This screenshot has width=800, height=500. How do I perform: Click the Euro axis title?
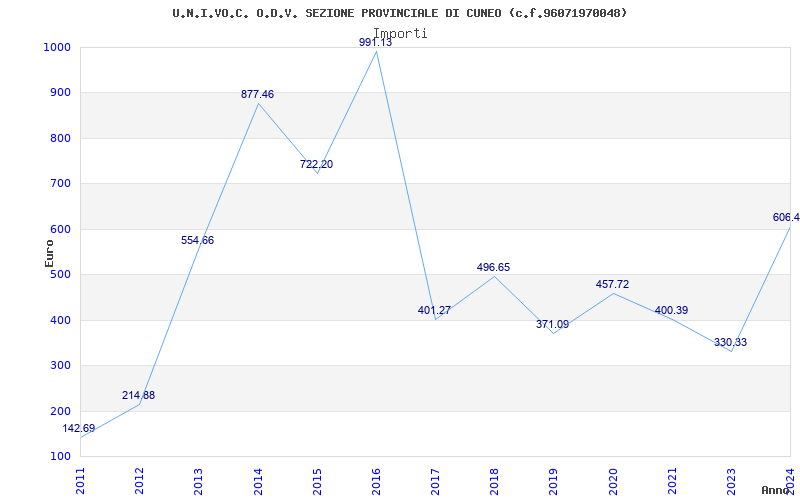pyautogui.click(x=49, y=254)
